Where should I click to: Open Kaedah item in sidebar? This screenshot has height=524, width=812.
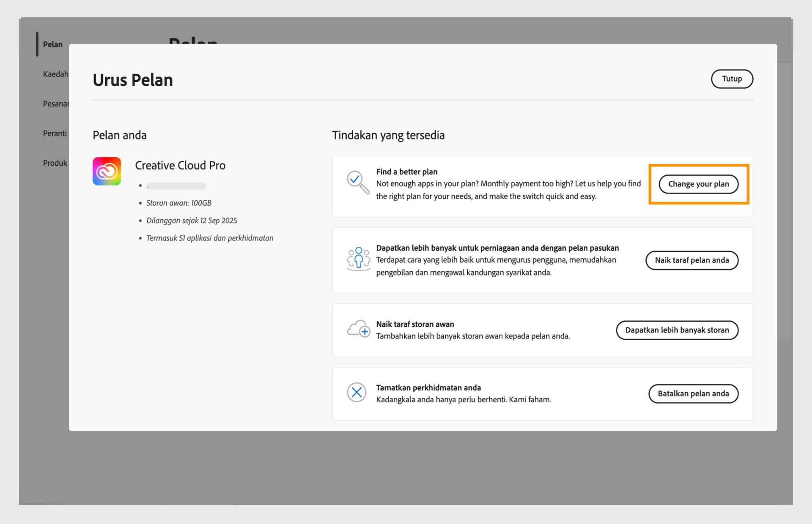[x=55, y=74]
